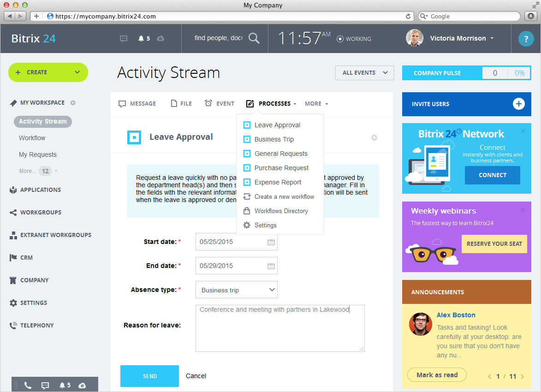541x392 pixels.
Task: Click Mark as read button
Action: (x=437, y=375)
